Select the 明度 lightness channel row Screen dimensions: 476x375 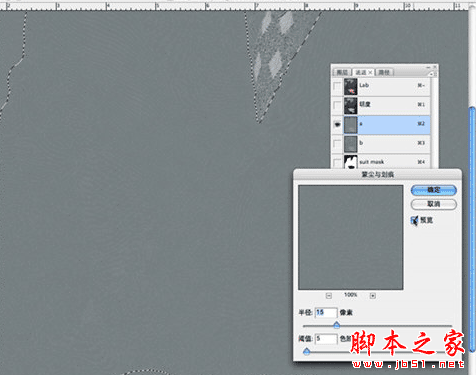[x=381, y=105]
